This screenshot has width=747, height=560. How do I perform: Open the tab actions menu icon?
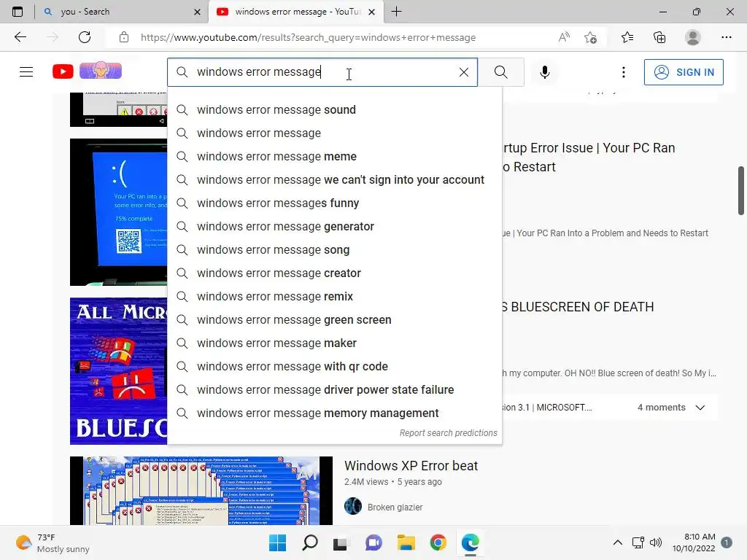(x=18, y=12)
